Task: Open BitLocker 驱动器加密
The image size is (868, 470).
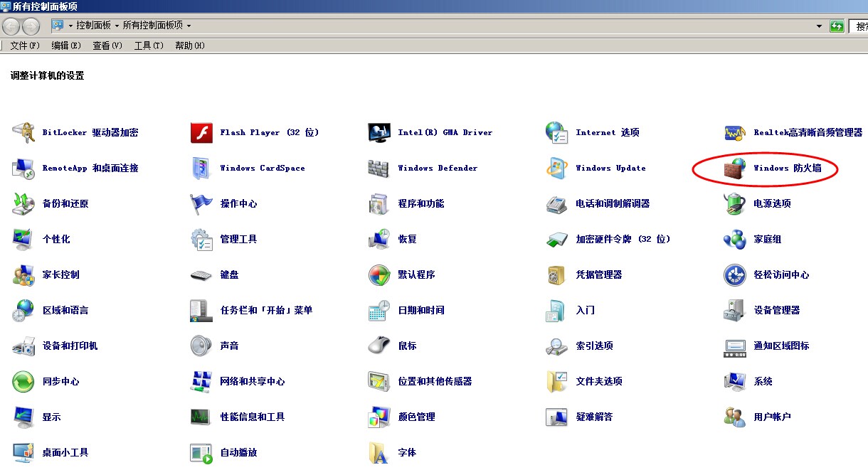Action: pyautogui.click(x=90, y=133)
